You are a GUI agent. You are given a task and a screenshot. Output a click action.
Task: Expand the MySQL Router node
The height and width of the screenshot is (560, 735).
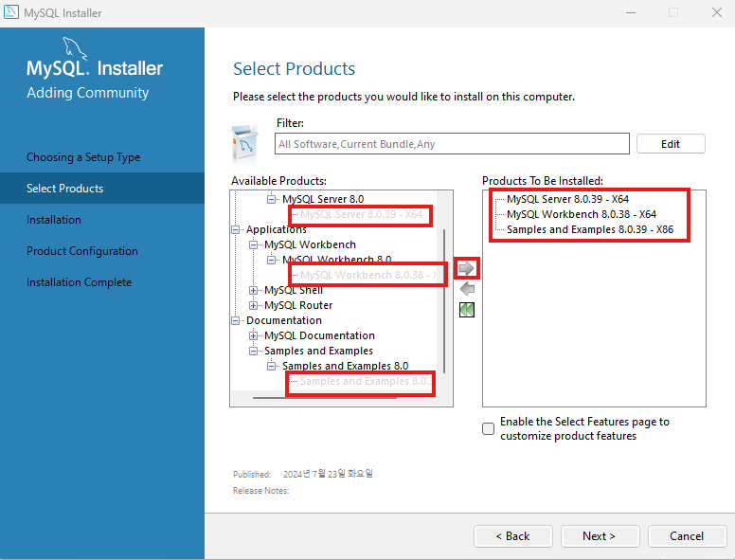click(x=253, y=305)
